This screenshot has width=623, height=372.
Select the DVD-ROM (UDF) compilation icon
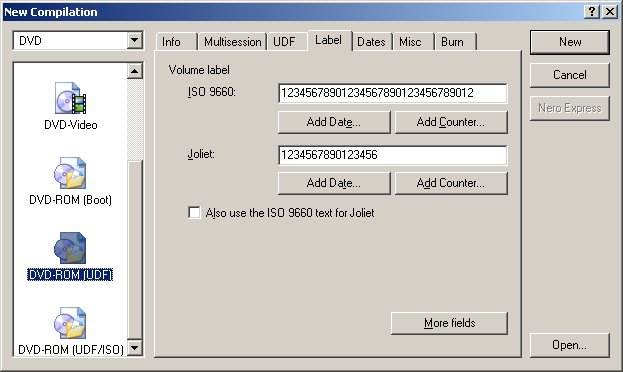(x=70, y=248)
